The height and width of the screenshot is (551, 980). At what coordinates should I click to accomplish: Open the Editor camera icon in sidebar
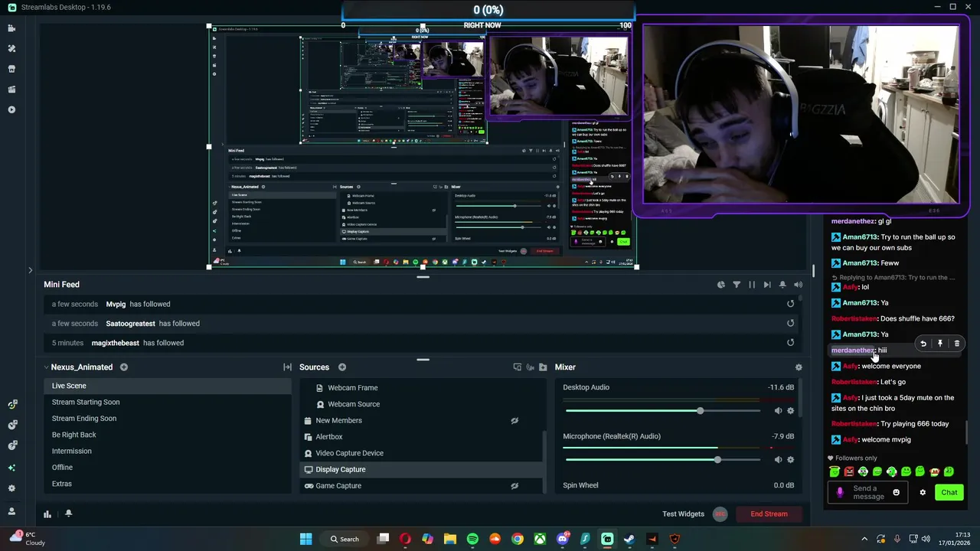click(11, 28)
